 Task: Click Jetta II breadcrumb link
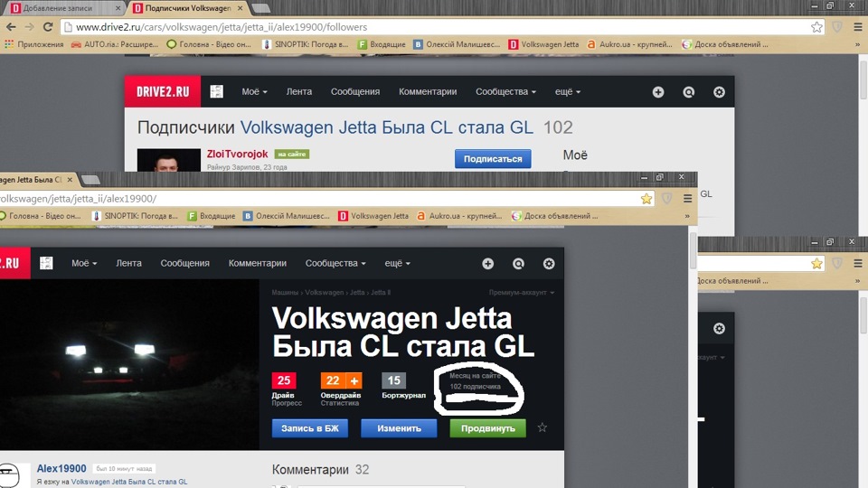[381, 292]
